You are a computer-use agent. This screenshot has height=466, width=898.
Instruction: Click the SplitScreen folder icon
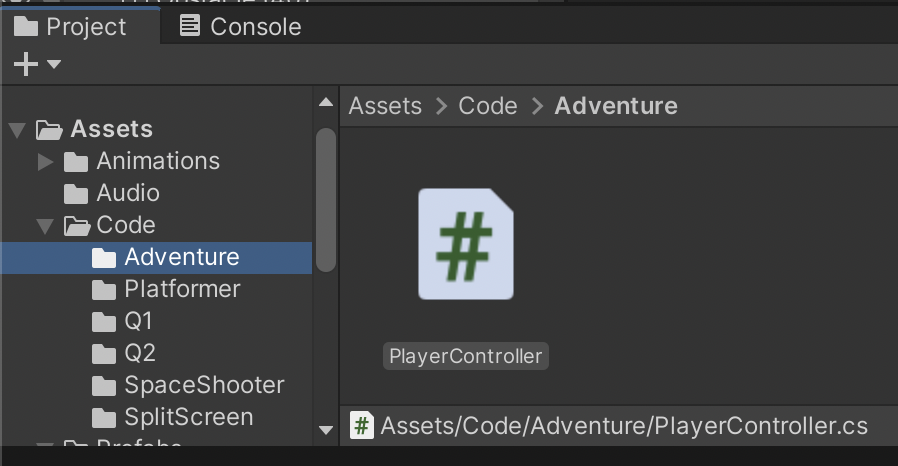pyautogui.click(x=104, y=418)
